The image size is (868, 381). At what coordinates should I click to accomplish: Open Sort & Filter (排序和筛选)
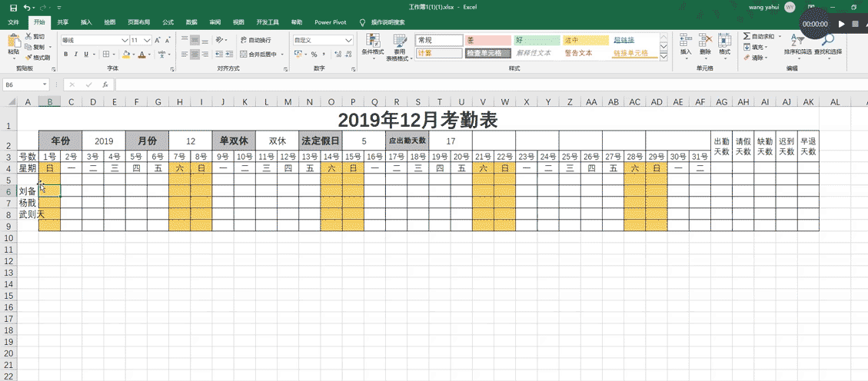[797, 45]
